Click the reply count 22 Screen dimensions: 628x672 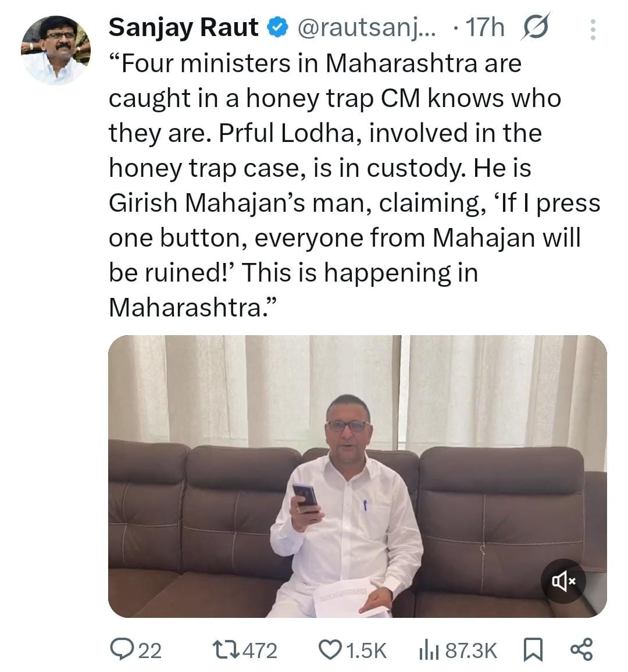150,650
